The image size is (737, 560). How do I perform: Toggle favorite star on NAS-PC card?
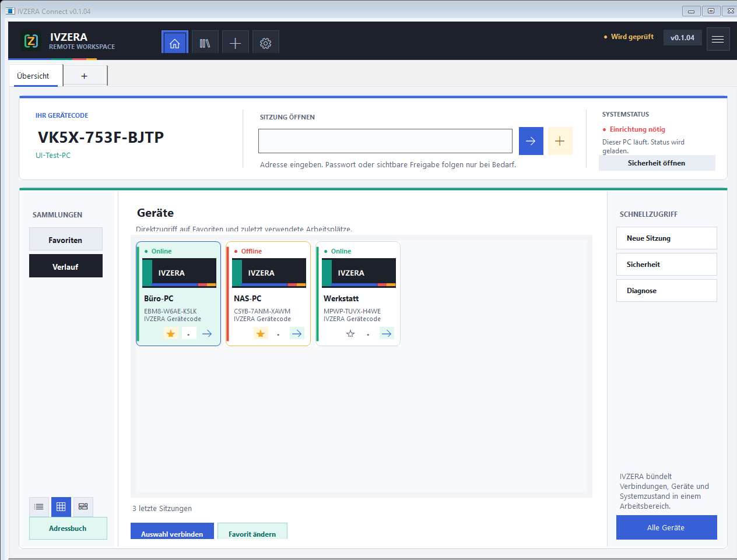261,333
